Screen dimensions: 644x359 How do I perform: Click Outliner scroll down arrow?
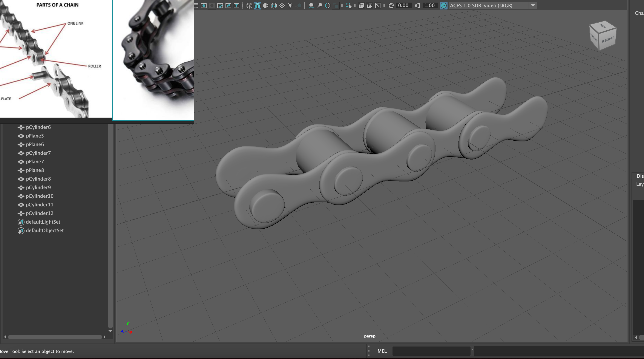click(110, 331)
